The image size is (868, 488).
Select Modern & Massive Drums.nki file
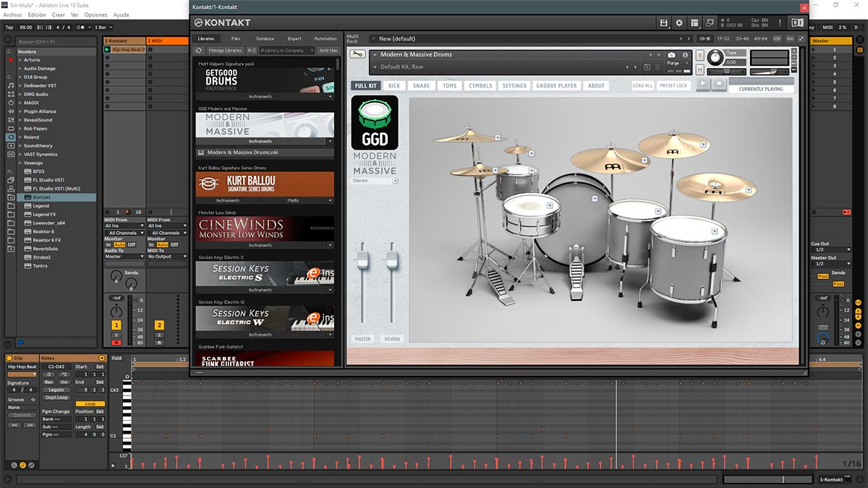[265, 153]
